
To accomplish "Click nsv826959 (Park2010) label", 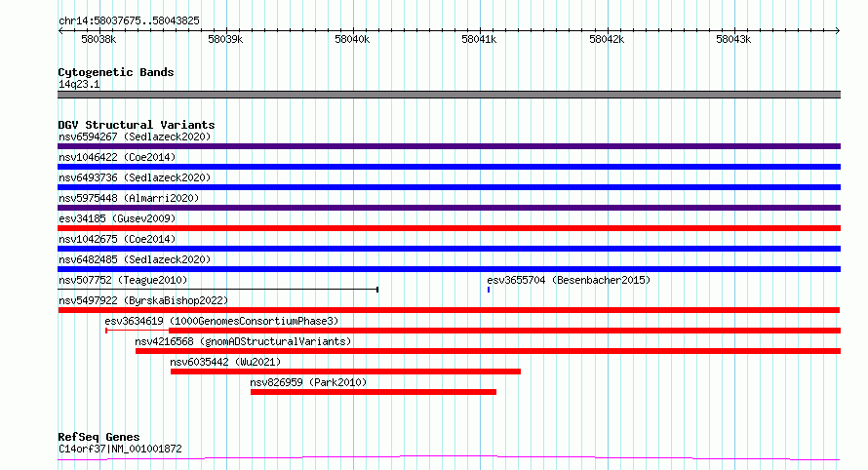I will [x=308, y=382].
